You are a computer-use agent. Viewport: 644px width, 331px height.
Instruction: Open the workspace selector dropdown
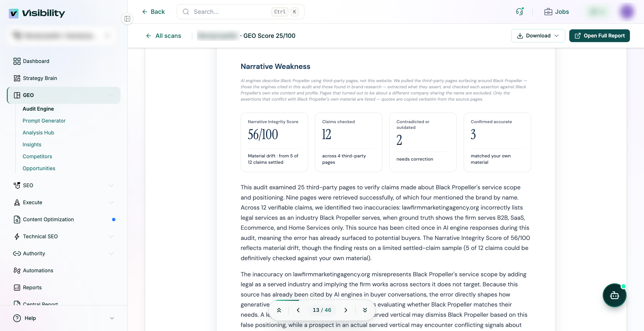pos(62,36)
